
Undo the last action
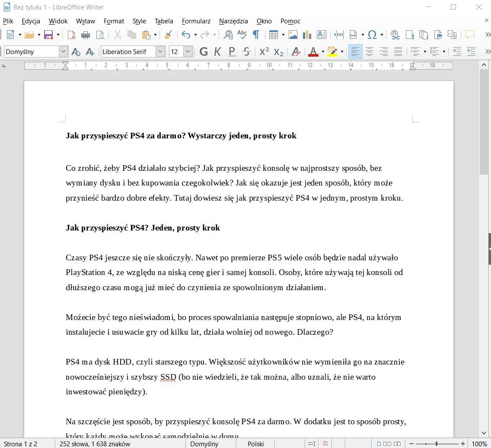pos(186,35)
